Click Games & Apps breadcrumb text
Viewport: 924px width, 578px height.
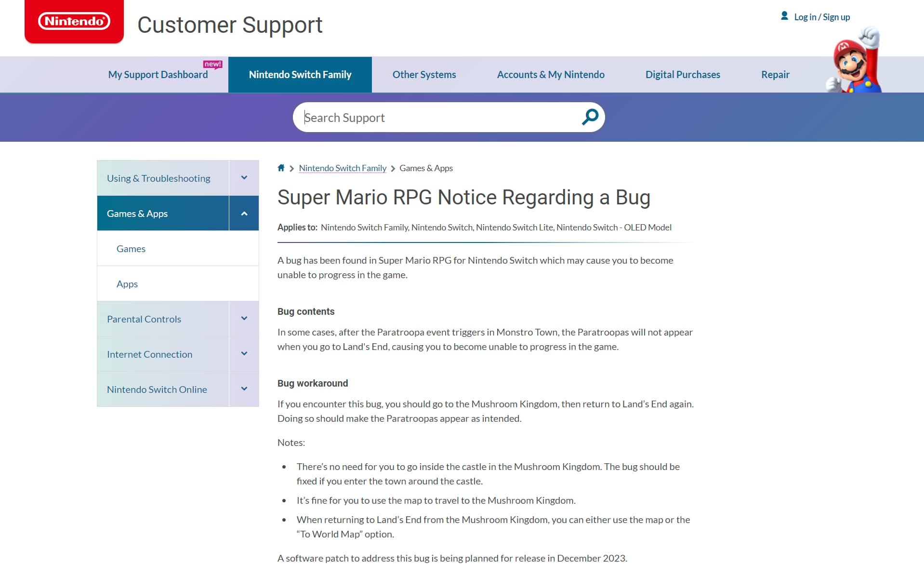(426, 168)
